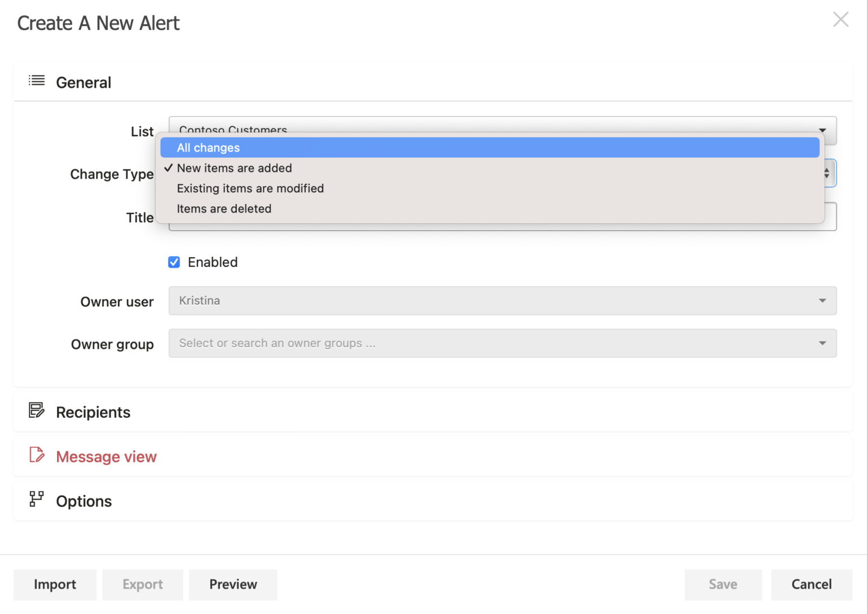Click the Import button
868x614 pixels.
tap(55, 585)
